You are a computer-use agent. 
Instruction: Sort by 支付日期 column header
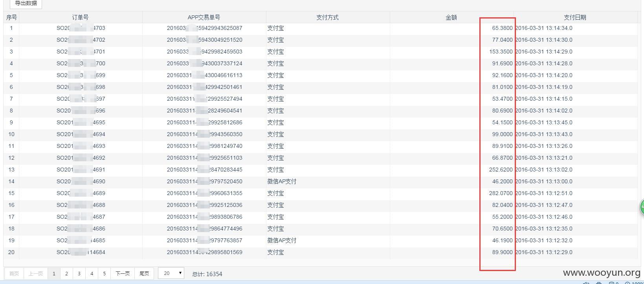coord(575,17)
